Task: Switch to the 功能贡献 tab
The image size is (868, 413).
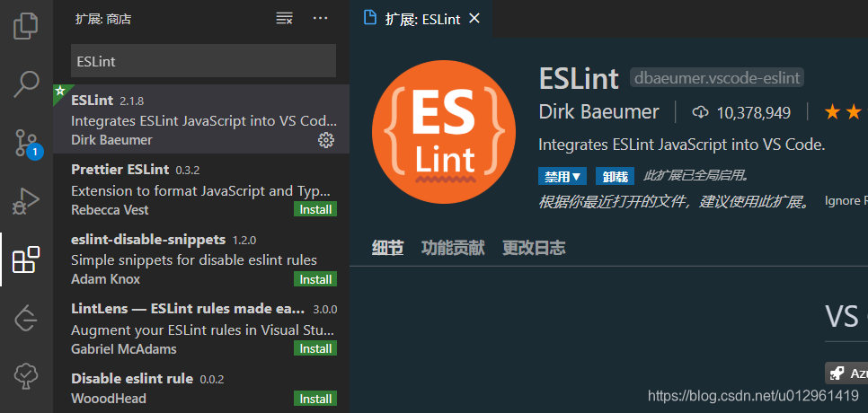Action: pyautogui.click(x=453, y=248)
